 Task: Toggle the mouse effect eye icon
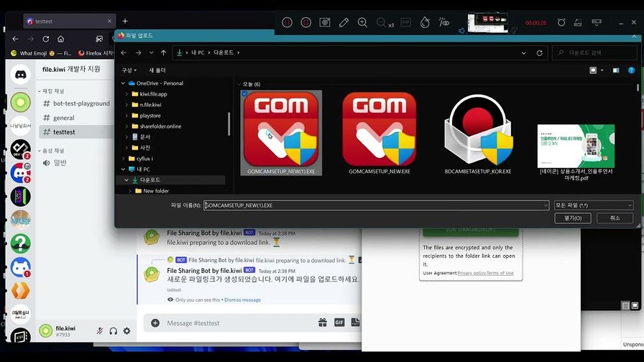tap(444, 22)
